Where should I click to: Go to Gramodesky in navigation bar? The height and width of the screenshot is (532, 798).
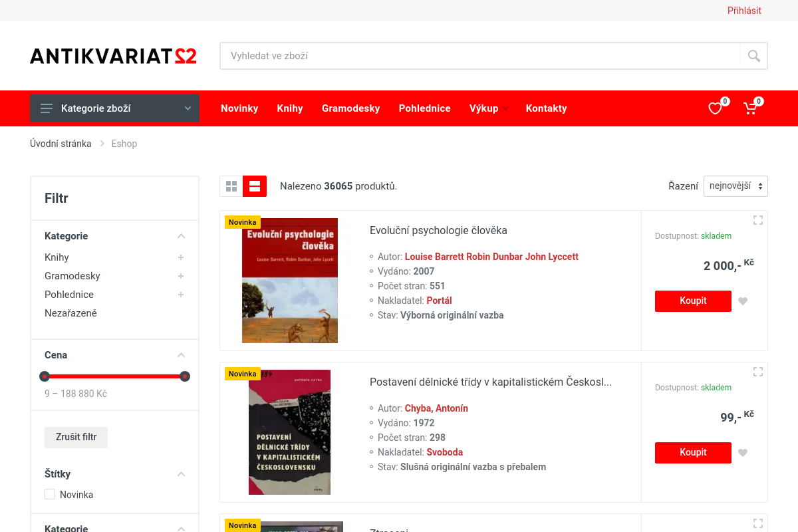tap(351, 108)
